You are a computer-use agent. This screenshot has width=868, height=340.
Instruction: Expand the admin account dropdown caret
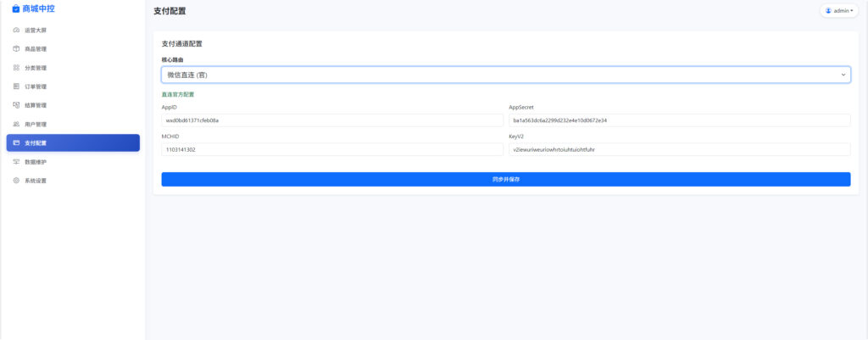[852, 11]
